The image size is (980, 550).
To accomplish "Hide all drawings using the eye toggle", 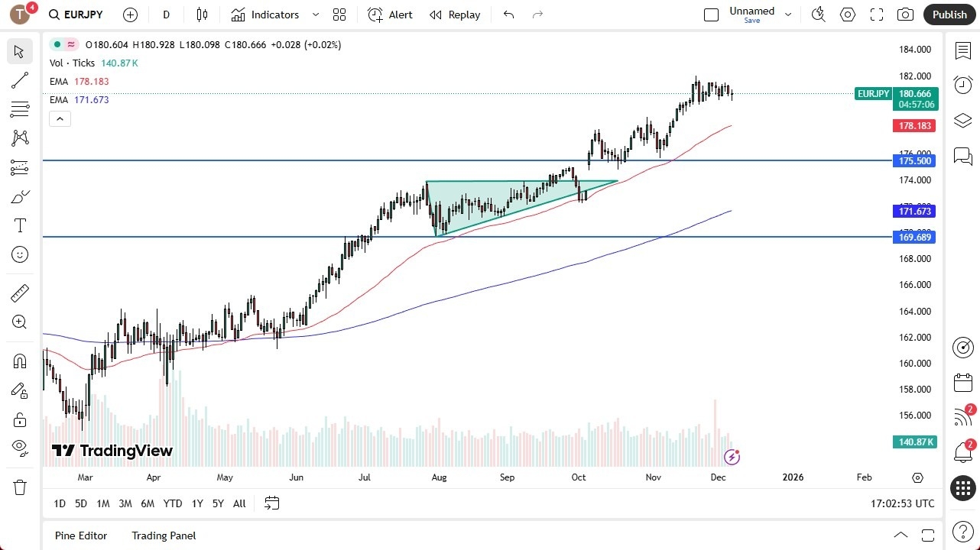I will pos(19,448).
